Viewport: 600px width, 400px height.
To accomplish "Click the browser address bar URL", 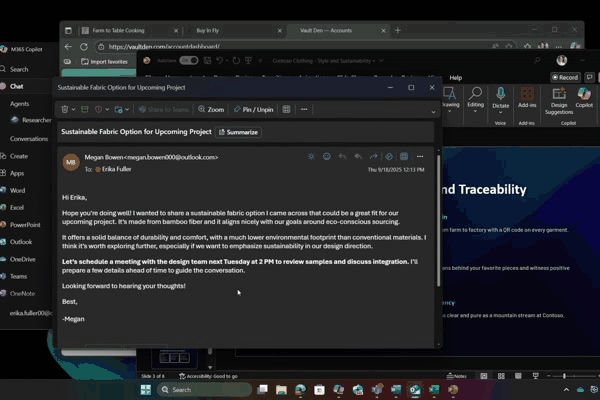I will (x=164, y=47).
